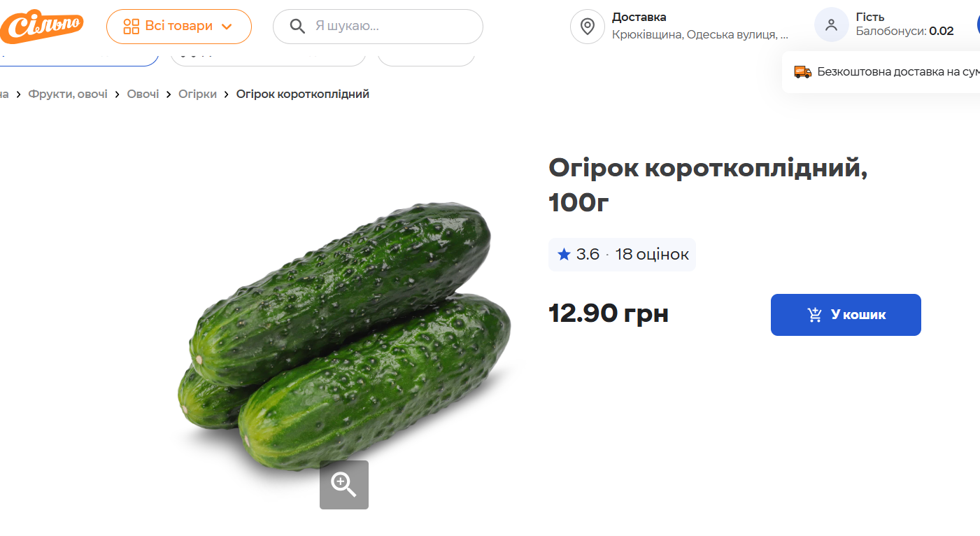
Task: Open the guest profile icon
Action: [831, 24]
